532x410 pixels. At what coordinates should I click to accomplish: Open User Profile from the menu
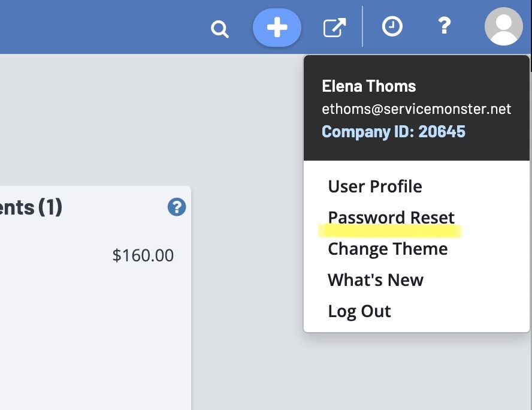[x=374, y=186]
